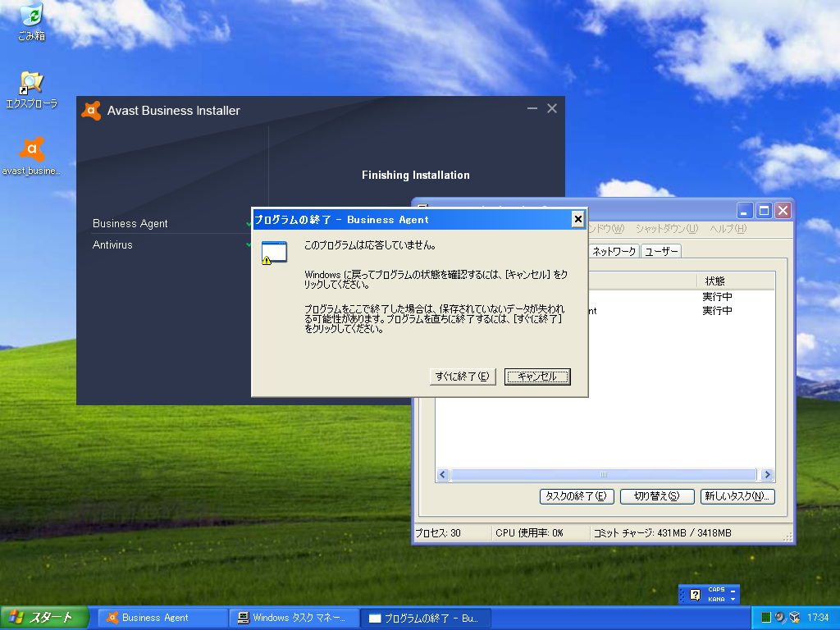
Task: Toggle CAPS on the language bar
Action: pyautogui.click(x=716, y=589)
